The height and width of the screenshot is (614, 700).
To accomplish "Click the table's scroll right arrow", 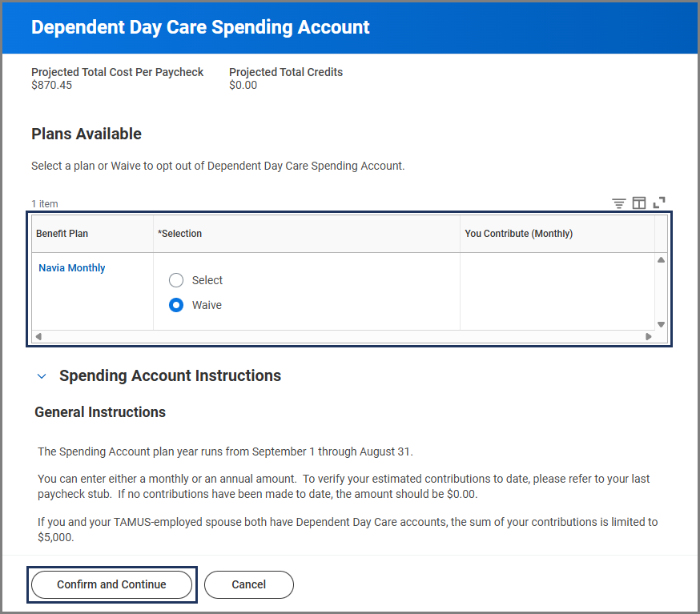I will [649, 337].
